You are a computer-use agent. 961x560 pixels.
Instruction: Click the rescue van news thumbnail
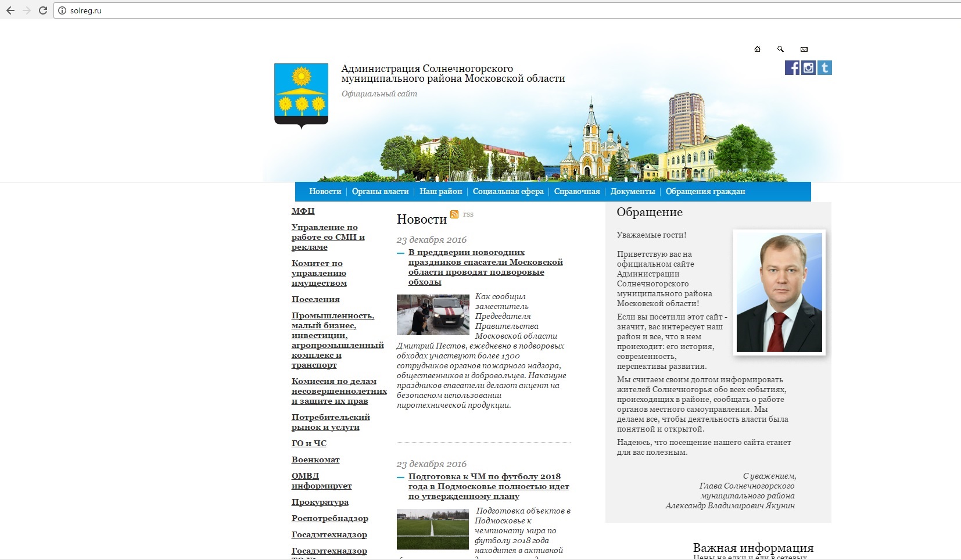(x=433, y=314)
